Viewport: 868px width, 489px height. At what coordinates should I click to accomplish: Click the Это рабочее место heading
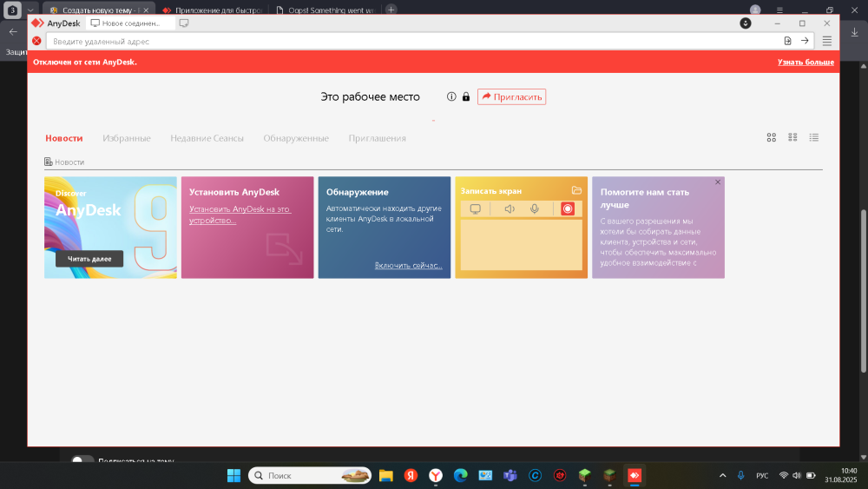370,97
